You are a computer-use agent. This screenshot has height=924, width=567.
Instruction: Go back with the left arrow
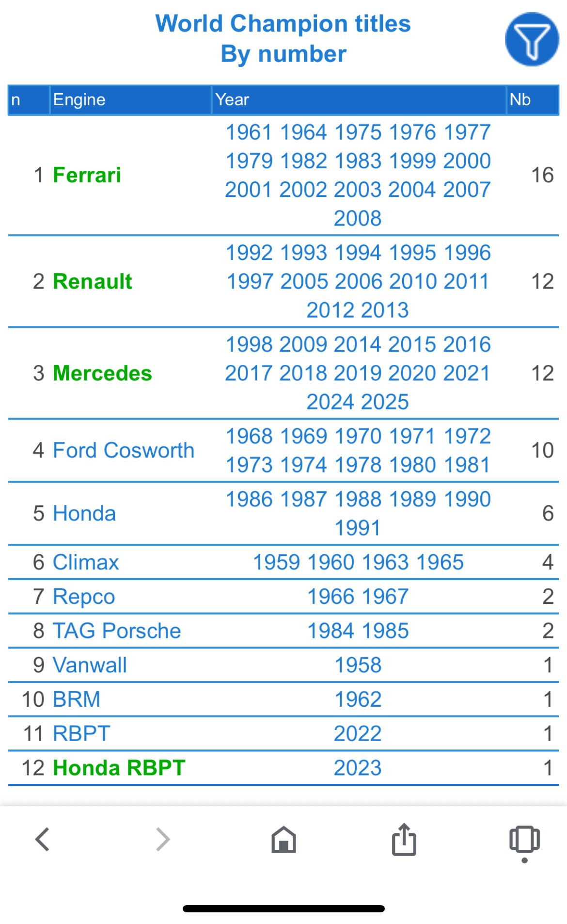[x=43, y=839]
